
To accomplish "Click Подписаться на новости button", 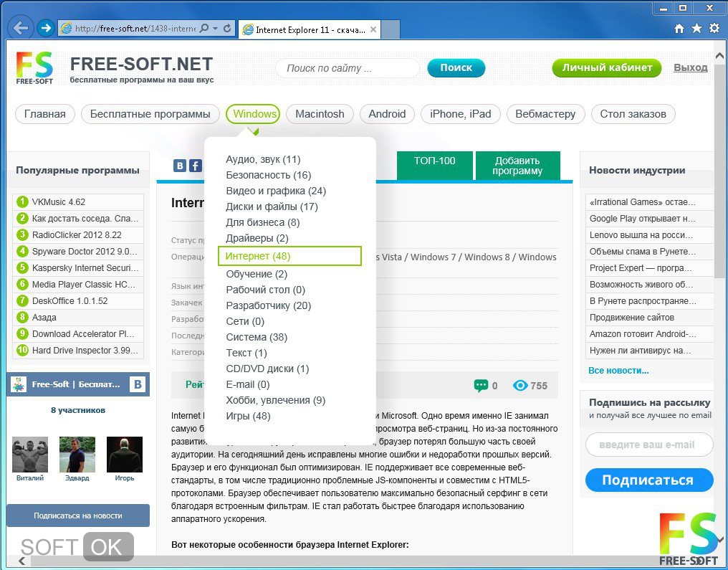I will (x=78, y=516).
